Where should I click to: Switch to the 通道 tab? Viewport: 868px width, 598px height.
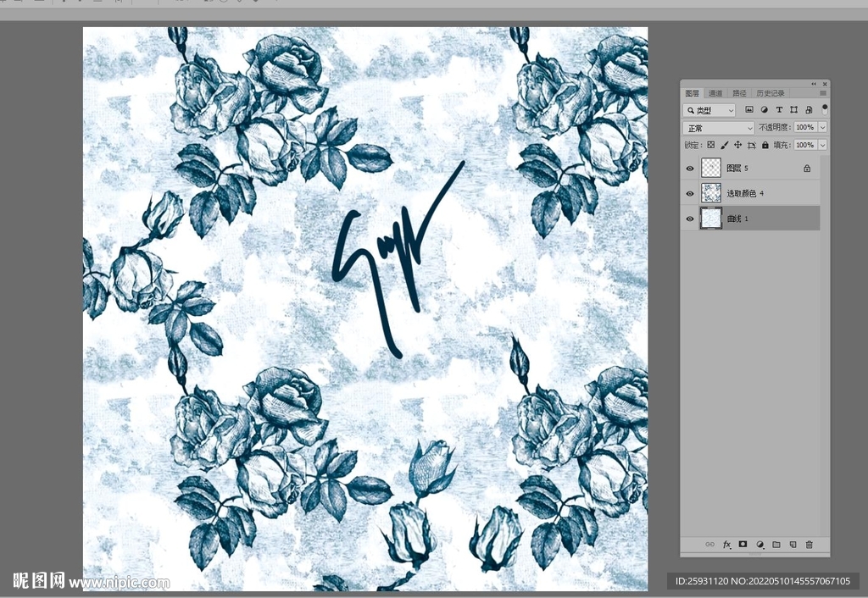[715, 93]
